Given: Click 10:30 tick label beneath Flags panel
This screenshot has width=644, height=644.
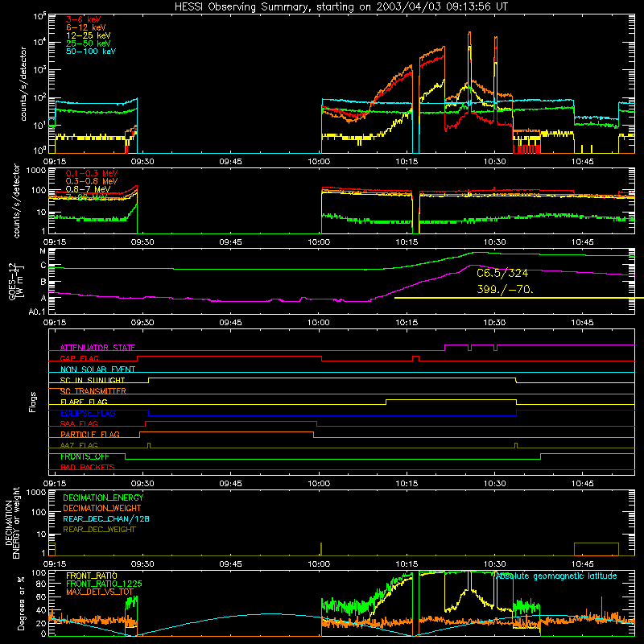Looking at the screenshot, I should point(494,484).
